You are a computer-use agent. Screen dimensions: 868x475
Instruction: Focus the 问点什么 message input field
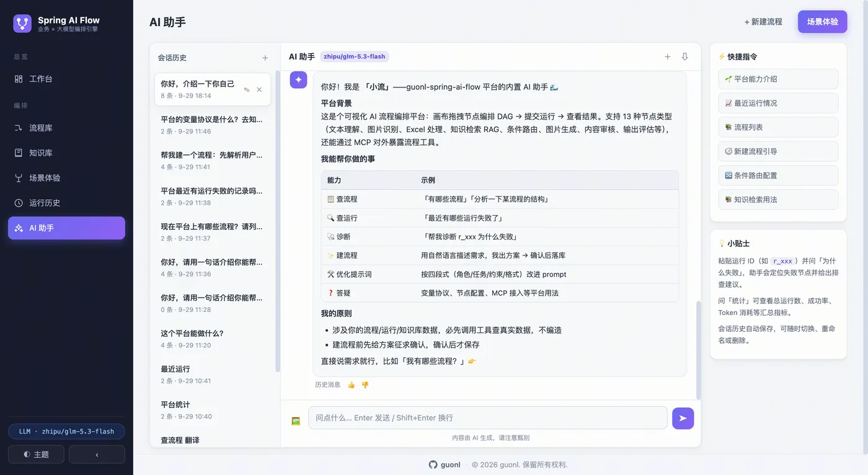[488, 418]
